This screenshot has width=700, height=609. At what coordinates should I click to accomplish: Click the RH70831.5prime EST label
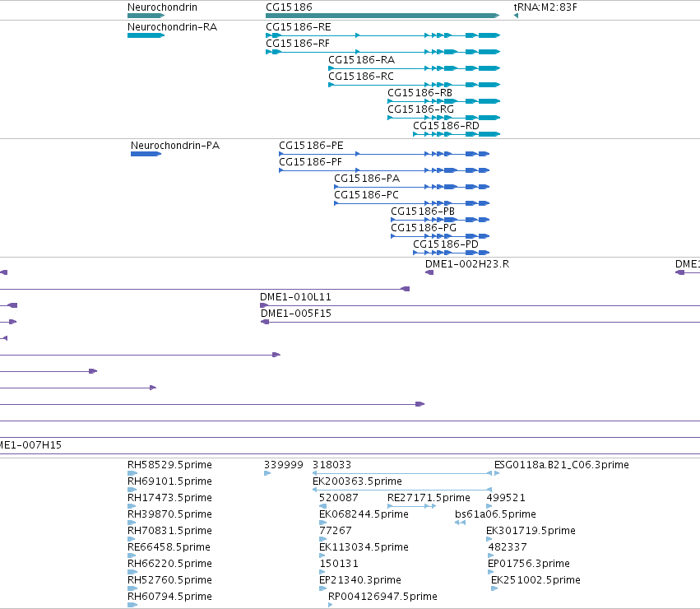[169, 531]
